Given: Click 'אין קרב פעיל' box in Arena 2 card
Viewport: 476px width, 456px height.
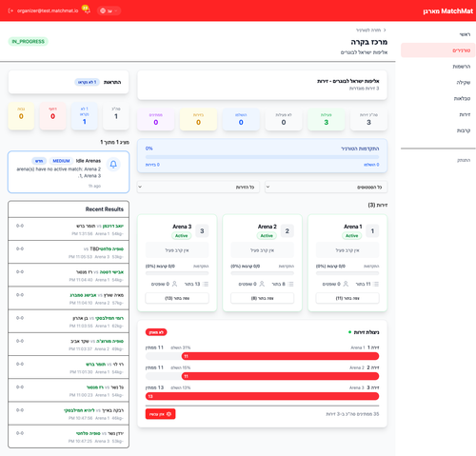Looking at the screenshot, I should [x=262, y=250].
